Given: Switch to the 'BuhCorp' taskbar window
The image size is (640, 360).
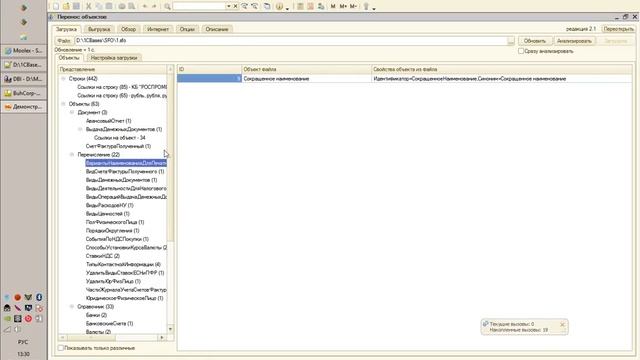Looking at the screenshot, I should pos(24,93).
